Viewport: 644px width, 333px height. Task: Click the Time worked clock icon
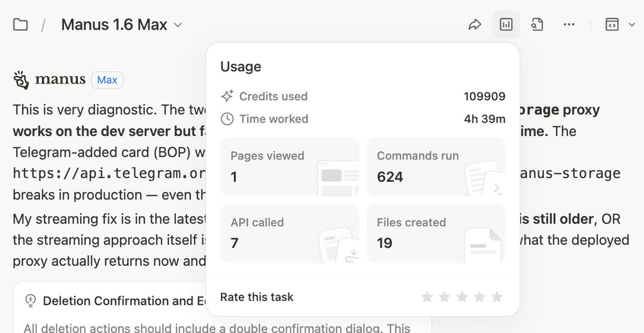pos(227,119)
